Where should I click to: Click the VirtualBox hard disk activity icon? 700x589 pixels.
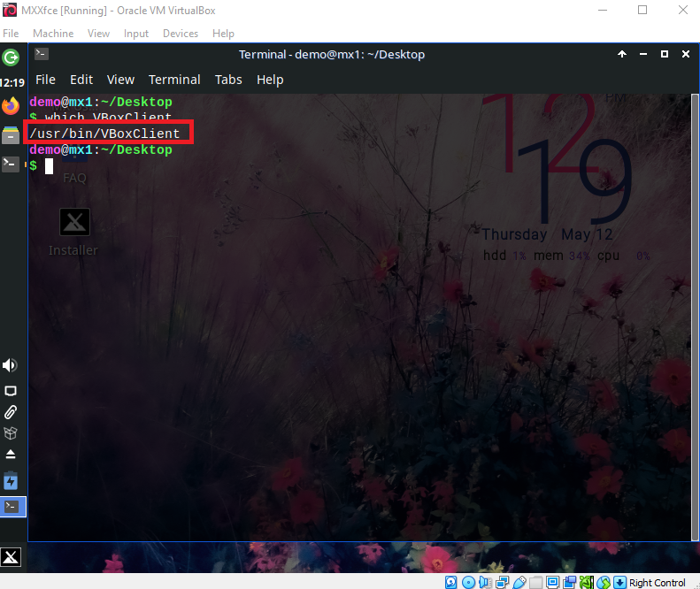tap(451, 582)
